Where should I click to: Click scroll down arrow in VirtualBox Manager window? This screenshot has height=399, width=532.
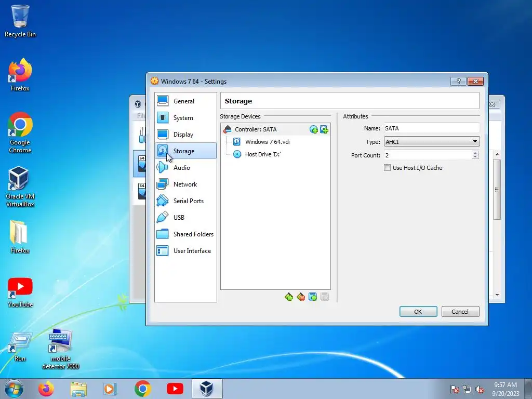497,295
